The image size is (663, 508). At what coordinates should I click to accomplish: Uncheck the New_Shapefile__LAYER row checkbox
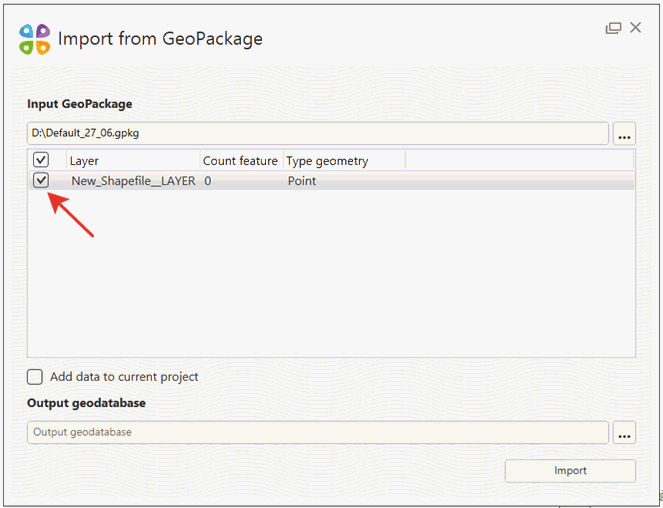click(x=41, y=181)
